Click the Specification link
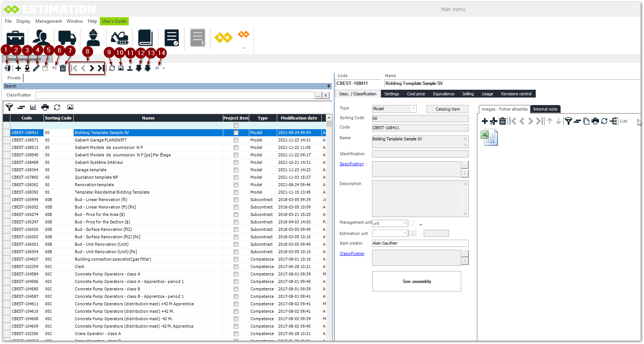This screenshot has width=644, height=344. (352, 164)
